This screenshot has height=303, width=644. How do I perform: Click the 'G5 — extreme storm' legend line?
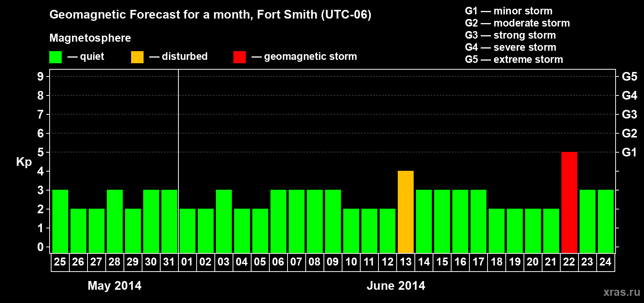514,59
